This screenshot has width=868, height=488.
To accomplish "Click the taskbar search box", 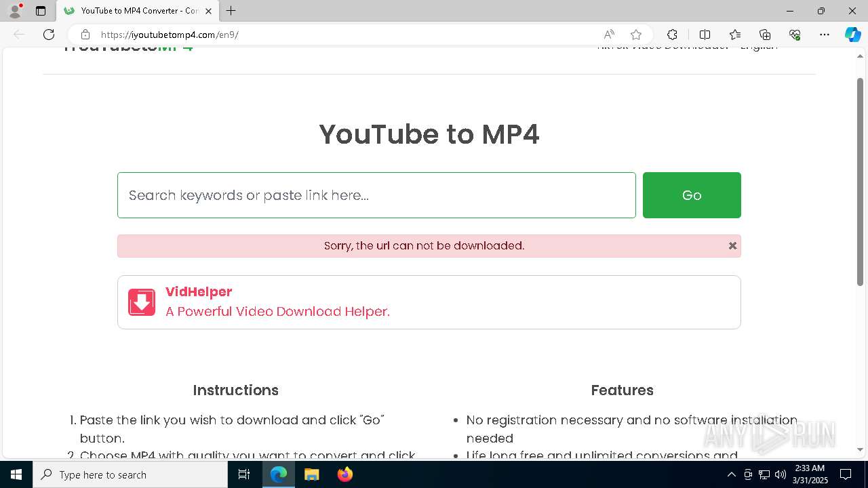I will (x=130, y=474).
